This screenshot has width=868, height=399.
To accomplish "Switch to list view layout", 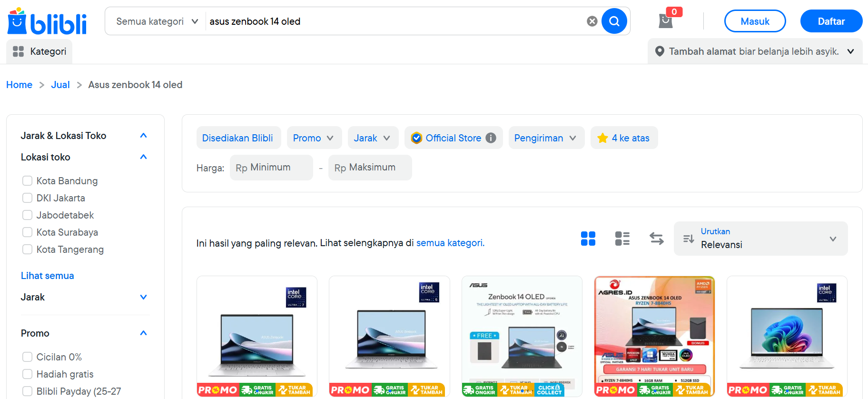I will 622,239.
